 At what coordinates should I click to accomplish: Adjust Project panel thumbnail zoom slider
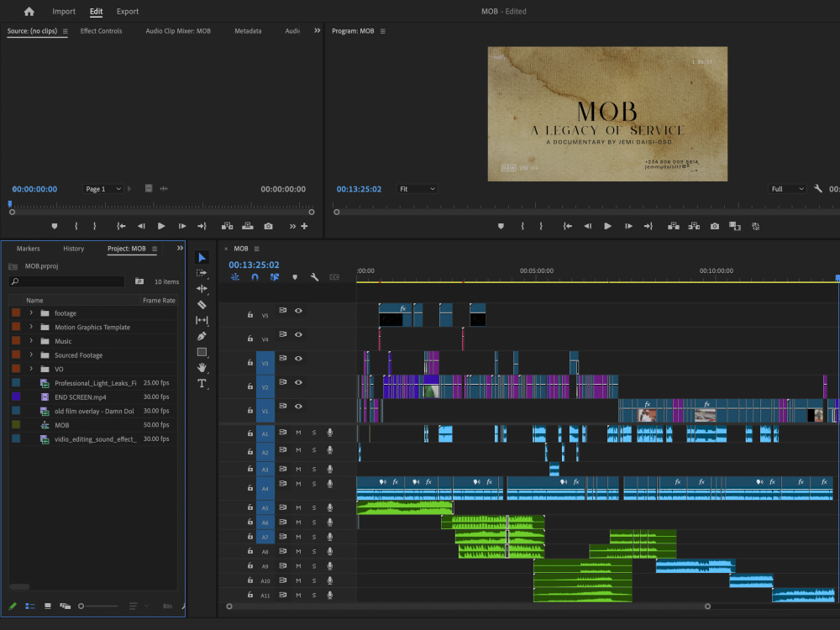point(98,606)
